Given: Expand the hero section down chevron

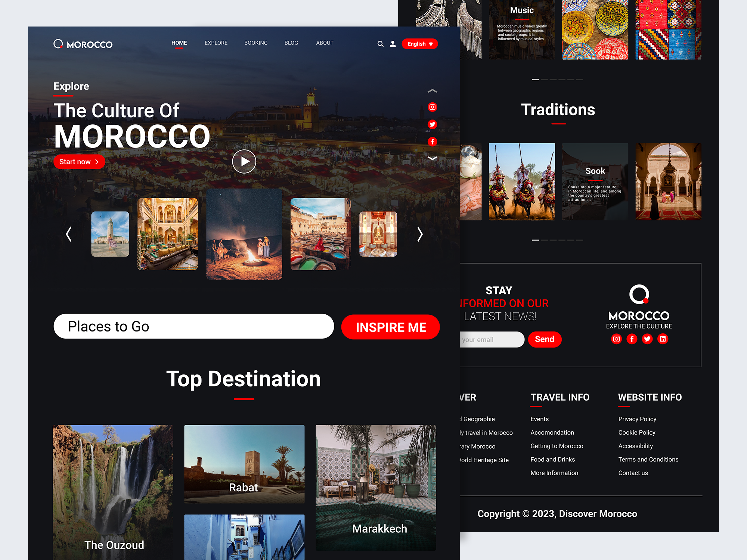Looking at the screenshot, I should click(432, 158).
